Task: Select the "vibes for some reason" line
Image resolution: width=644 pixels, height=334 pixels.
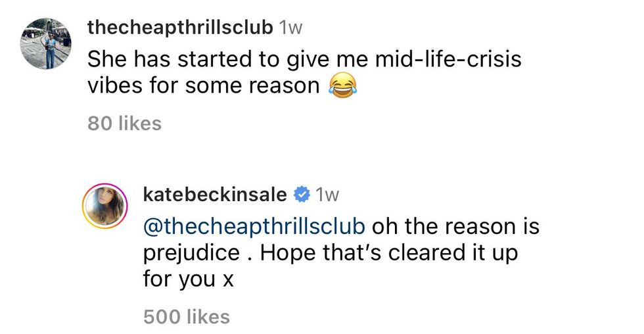Action: 203,86
